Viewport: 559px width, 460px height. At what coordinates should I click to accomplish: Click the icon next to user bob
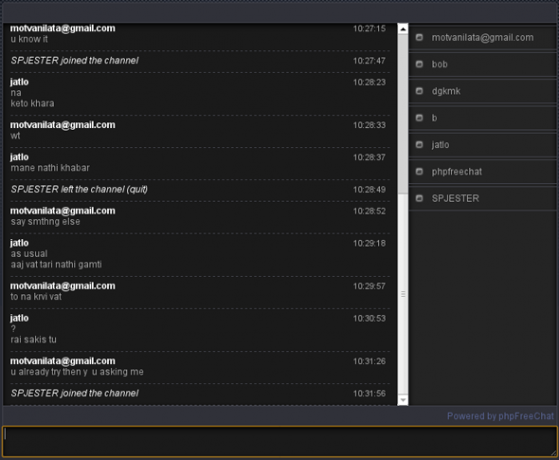click(x=419, y=64)
